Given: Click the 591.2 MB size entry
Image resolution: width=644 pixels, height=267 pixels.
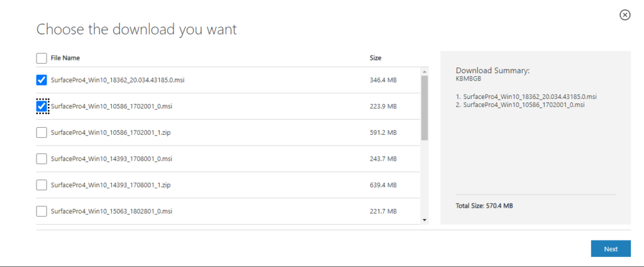Looking at the screenshot, I should coord(383,132).
